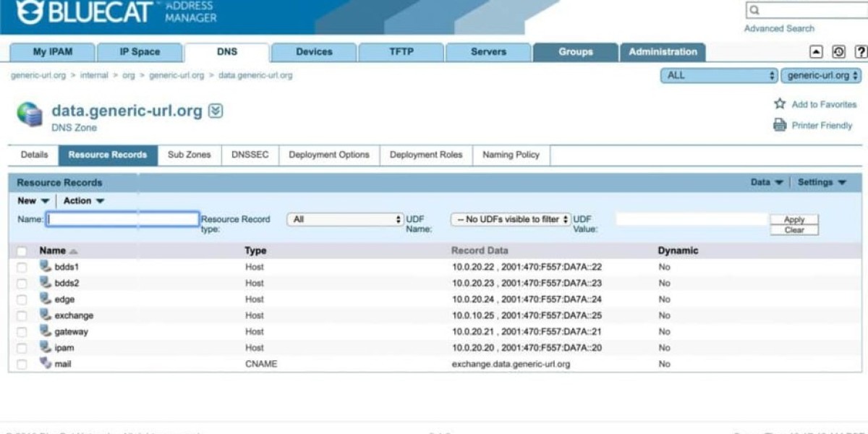Expand the double-chevron next to data.generic-url.org
Screen dimensions: 868x434
pos(216,111)
